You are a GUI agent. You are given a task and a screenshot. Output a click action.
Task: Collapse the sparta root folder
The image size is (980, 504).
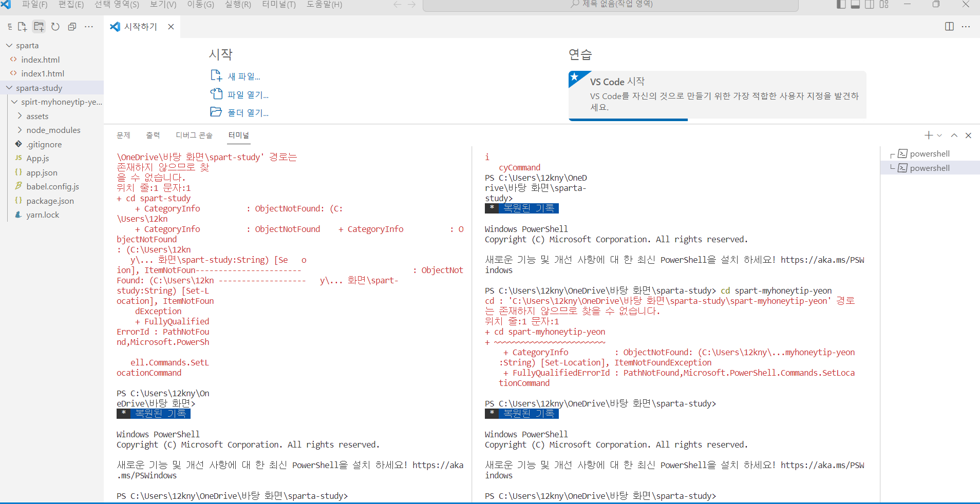[52, 46]
